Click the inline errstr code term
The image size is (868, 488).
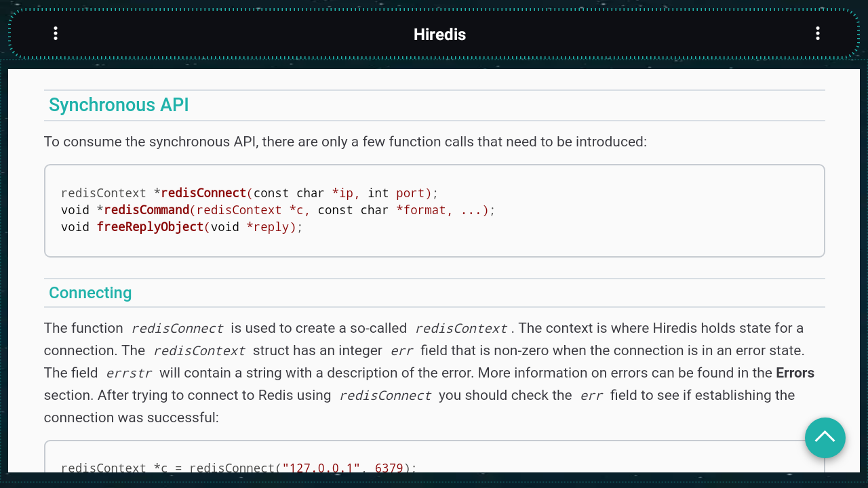pyautogui.click(x=129, y=373)
